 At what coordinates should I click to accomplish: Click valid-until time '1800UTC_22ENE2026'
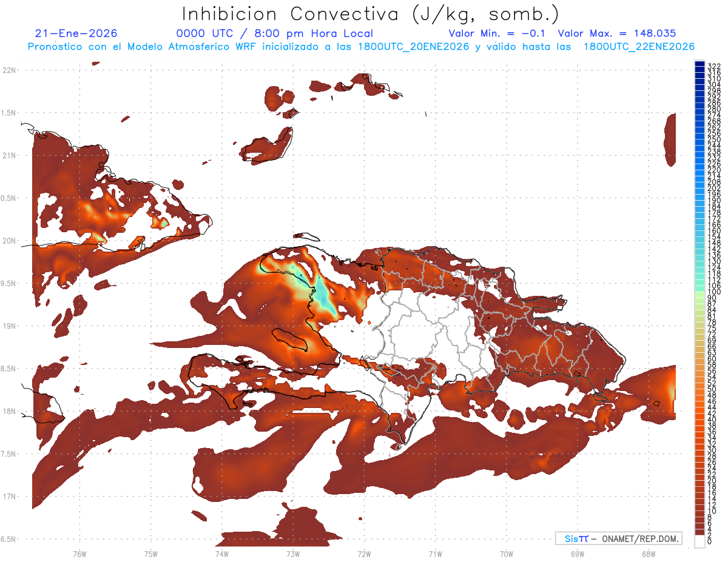pyautogui.click(x=639, y=47)
